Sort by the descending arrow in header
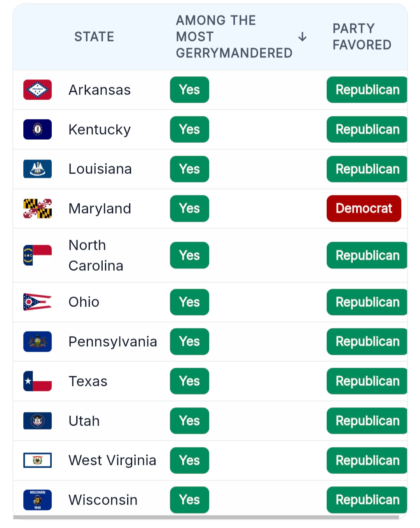This screenshot has width=420, height=528. pyautogui.click(x=302, y=37)
